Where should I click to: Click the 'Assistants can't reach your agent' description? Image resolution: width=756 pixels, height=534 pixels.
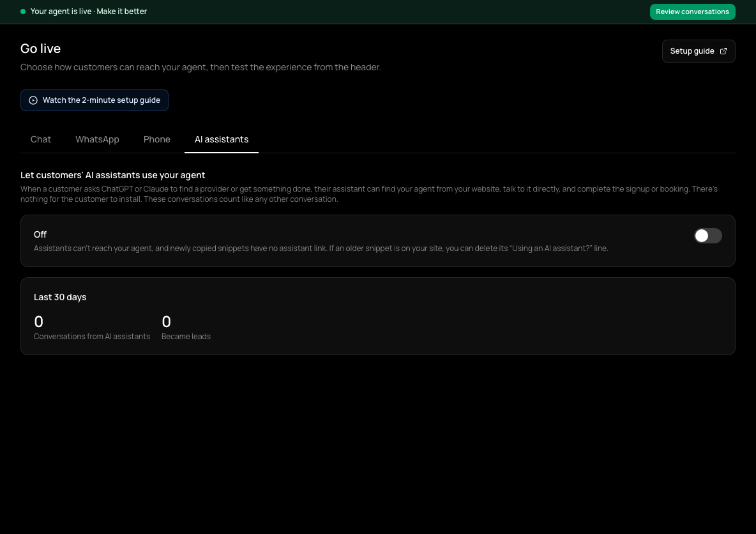(321, 248)
